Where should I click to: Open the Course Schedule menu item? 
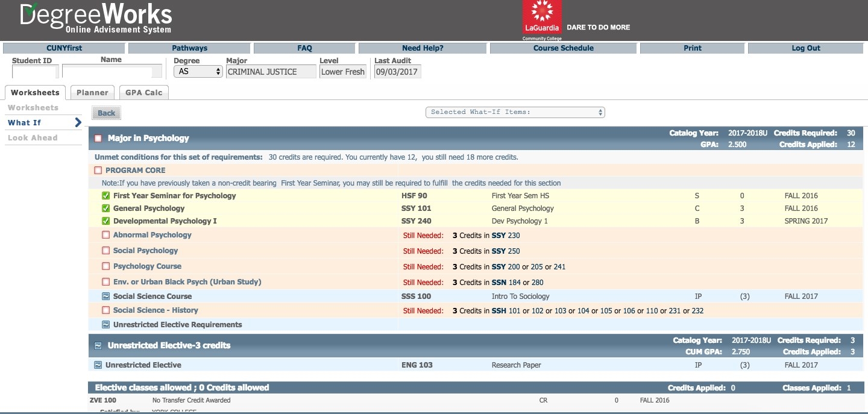coord(564,48)
